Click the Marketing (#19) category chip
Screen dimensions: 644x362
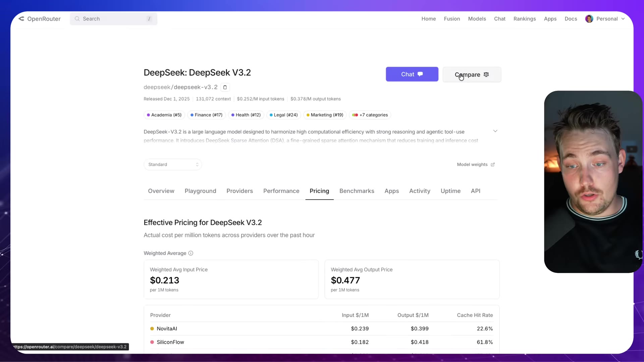pos(325,115)
